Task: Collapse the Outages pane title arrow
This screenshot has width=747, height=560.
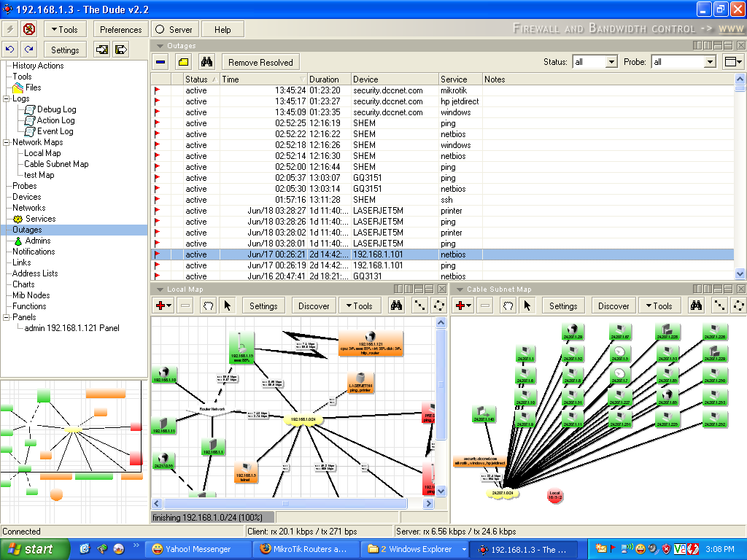Action: 160,46
